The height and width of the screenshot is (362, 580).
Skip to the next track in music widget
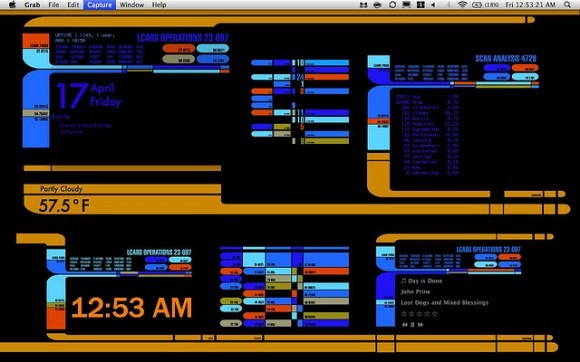[421, 325]
